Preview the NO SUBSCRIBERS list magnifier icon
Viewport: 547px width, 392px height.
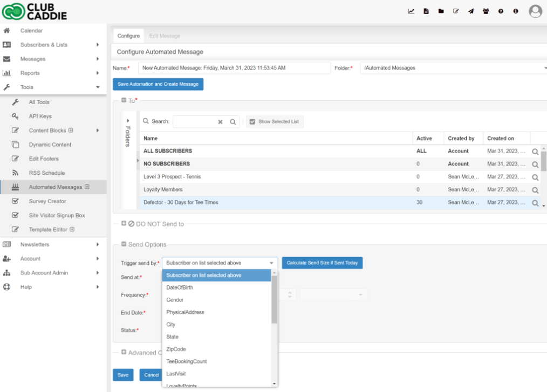pyautogui.click(x=535, y=164)
